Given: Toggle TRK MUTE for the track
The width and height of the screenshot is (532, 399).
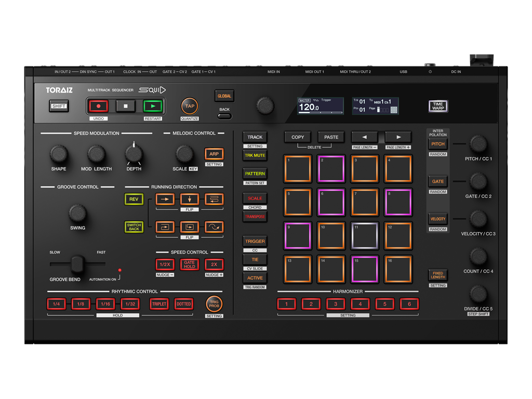Looking at the screenshot, I should (255, 155).
